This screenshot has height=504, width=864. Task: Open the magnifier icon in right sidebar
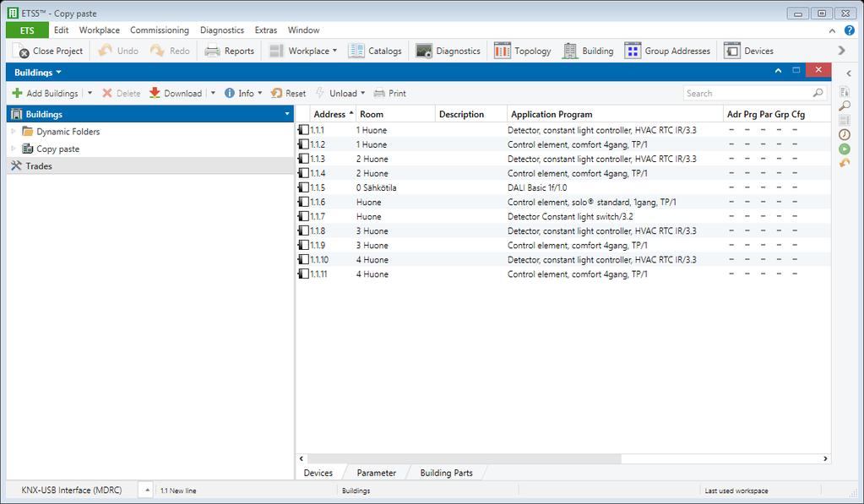point(845,106)
